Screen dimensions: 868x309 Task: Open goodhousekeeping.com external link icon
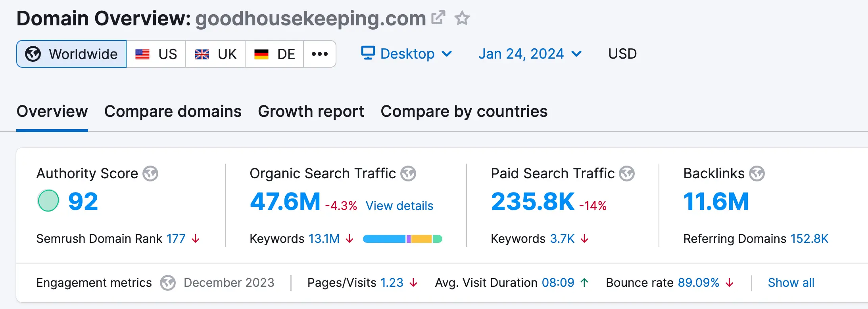click(438, 18)
